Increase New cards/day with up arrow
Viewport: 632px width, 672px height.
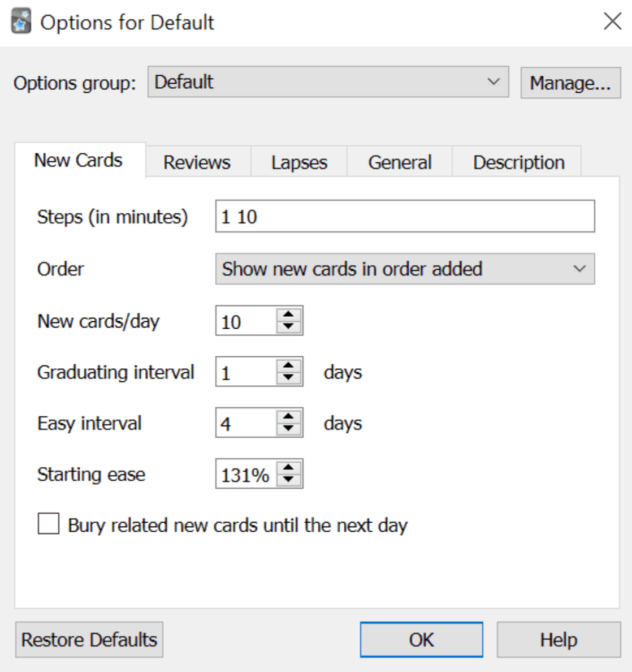coord(289,314)
